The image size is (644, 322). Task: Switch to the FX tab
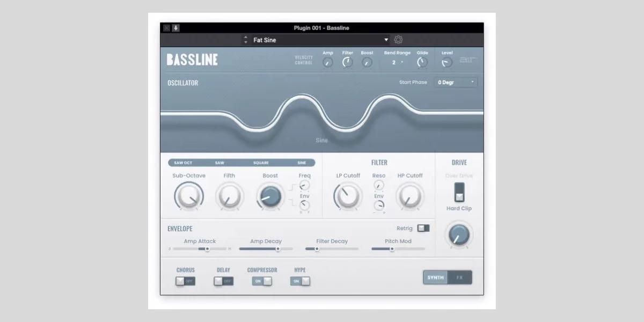459,277
